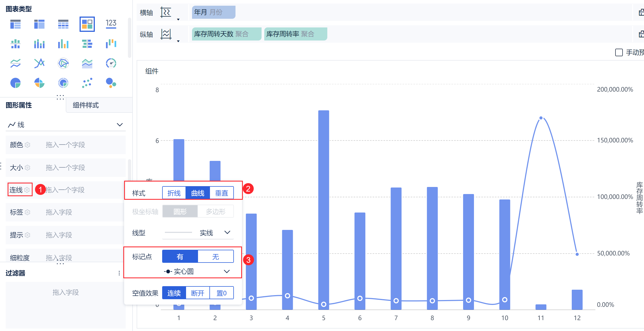Viewport: 644px width, 331px height.
Task: Choose the scatter plot chart icon
Action: coord(87,83)
